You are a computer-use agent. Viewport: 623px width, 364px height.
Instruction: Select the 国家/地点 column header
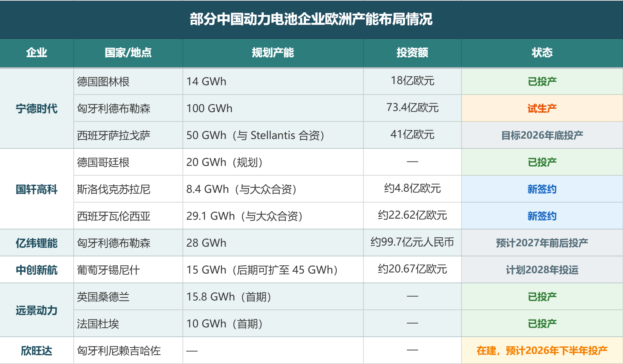coord(128,53)
